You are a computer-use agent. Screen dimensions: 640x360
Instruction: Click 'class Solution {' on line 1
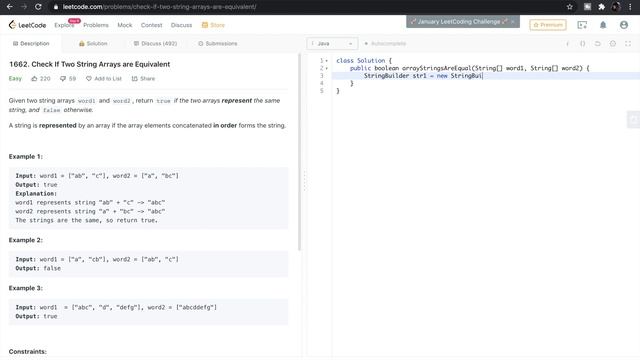pyautogui.click(x=364, y=60)
